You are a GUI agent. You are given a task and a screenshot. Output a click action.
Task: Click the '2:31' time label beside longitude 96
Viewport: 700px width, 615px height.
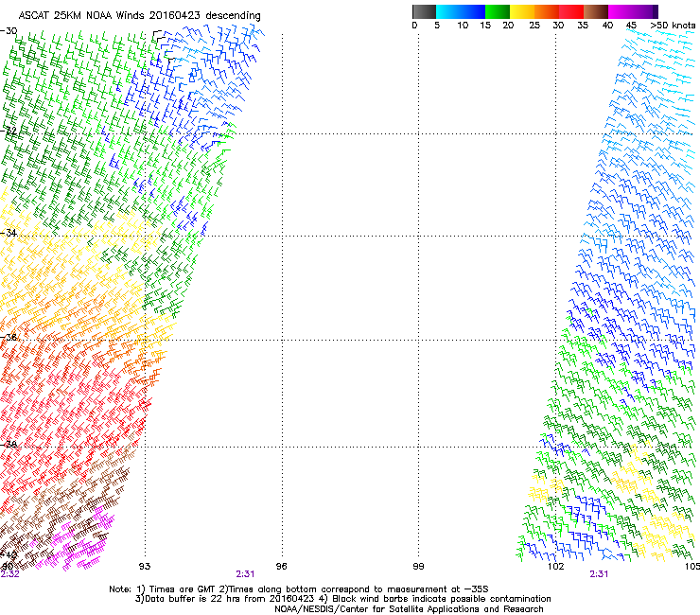pos(246,574)
